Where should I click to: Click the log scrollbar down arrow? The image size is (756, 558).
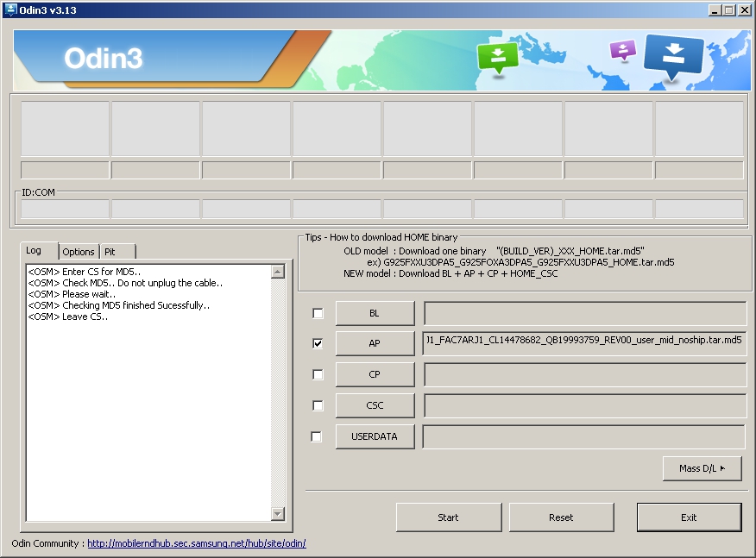pos(278,514)
